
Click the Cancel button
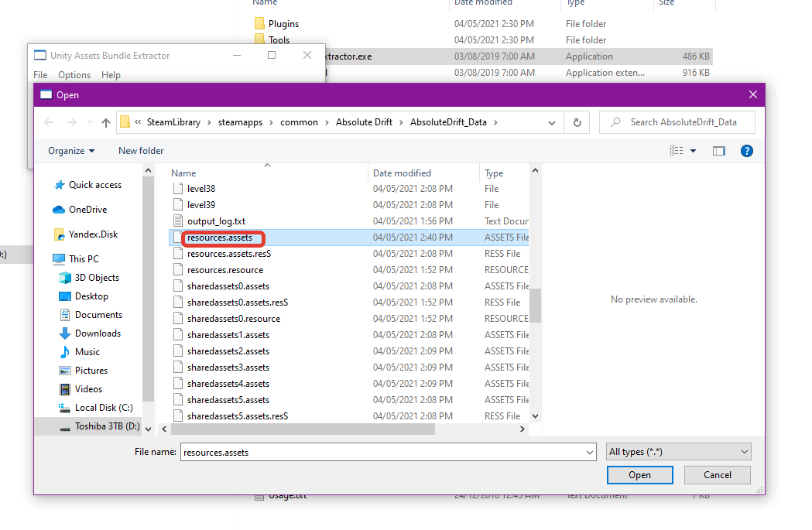(718, 475)
